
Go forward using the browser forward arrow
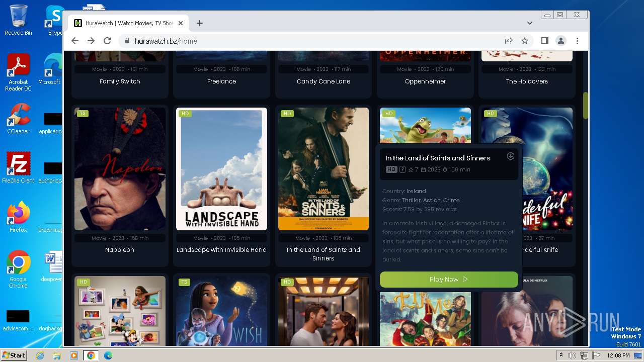pyautogui.click(x=91, y=41)
